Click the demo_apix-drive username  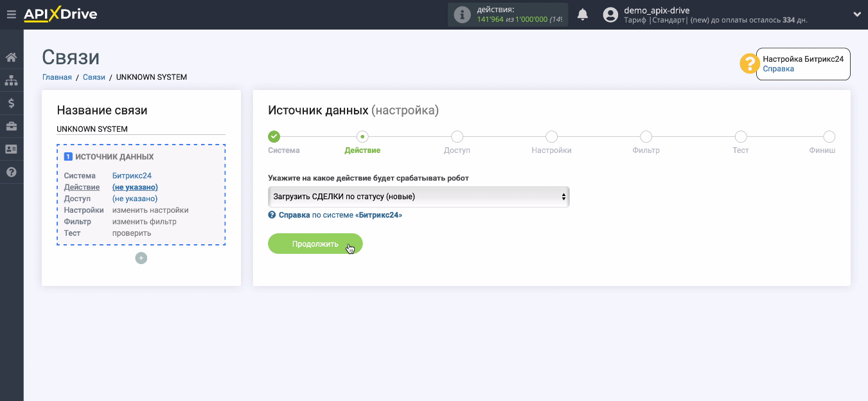tap(657, 10)
